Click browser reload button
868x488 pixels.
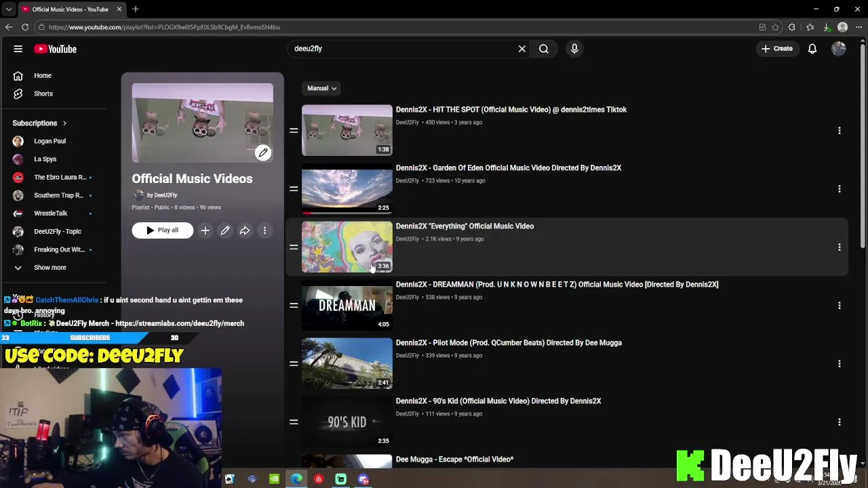tap(25, 27)
